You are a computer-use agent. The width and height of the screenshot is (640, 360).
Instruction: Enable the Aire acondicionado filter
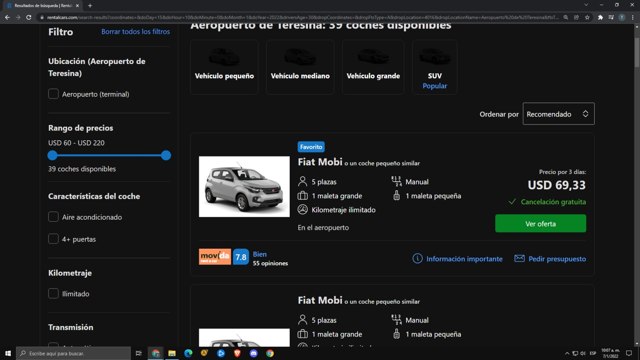(x=53, y=217)
